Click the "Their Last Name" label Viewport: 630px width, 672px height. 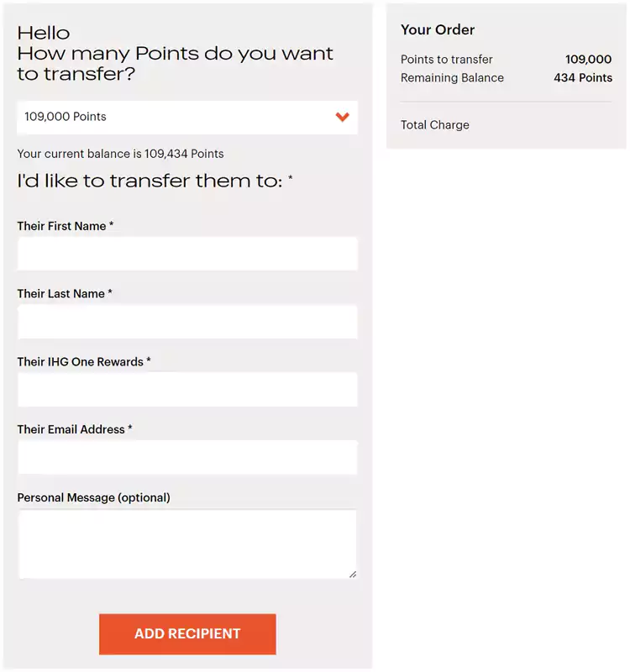61,294
